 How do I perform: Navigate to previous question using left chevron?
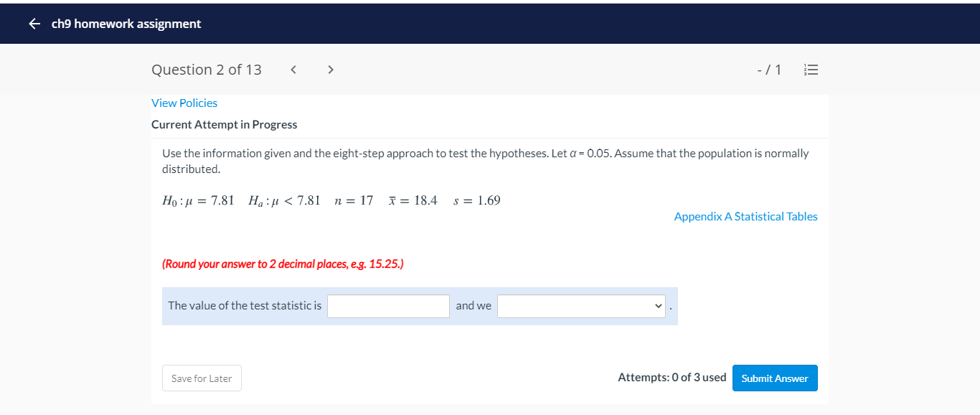click(x=293, y=69)
